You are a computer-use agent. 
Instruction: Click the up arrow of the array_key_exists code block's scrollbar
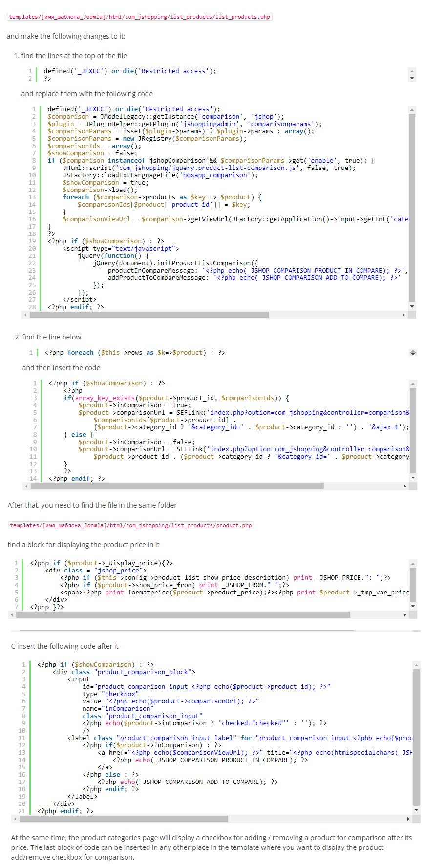tap(413, 383)
